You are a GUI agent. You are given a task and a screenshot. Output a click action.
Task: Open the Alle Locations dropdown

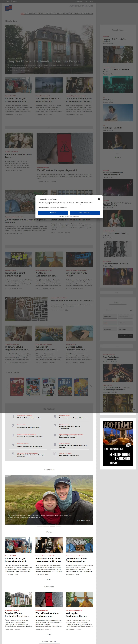pyautogui.click(x=125, y=330)
